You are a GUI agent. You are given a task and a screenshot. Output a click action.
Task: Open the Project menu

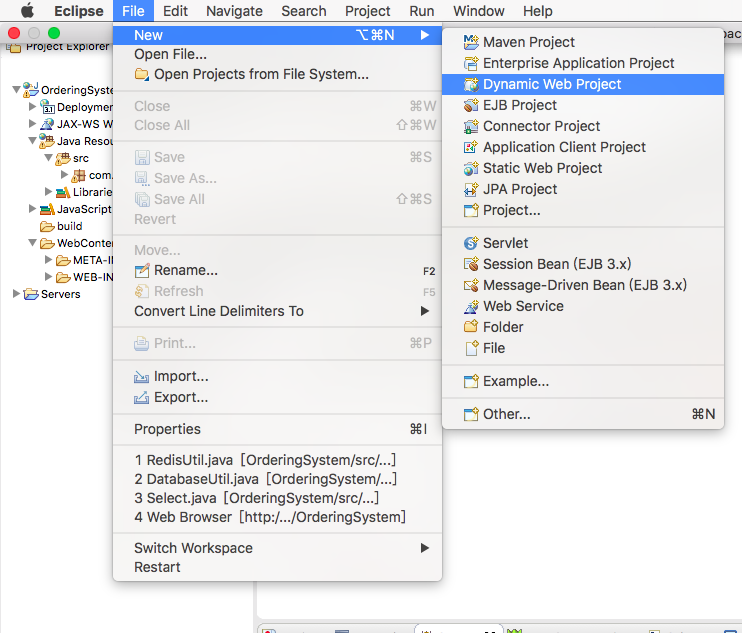coord(368,11)
